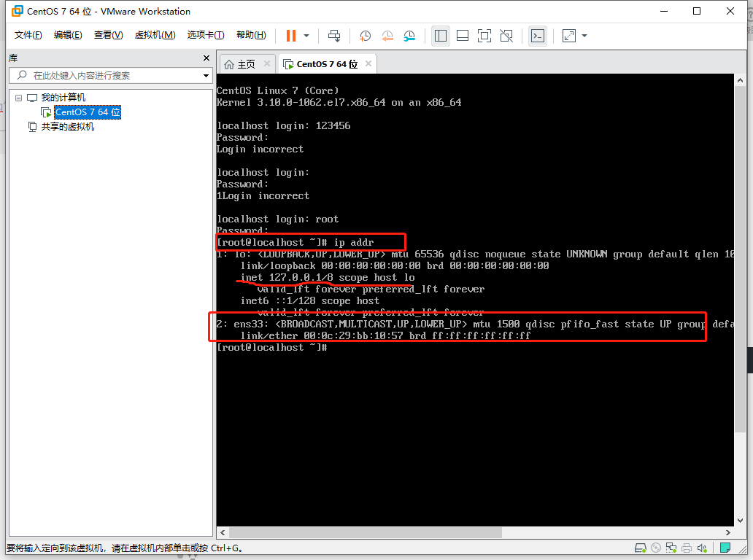Viewport: 753px width, 560px height.
Task: Click the console vertical scrollbar down arrow
Action: pos(740,520)
